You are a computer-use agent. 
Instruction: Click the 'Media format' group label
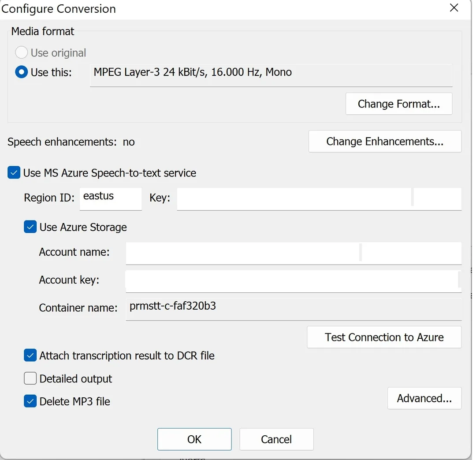42,31
